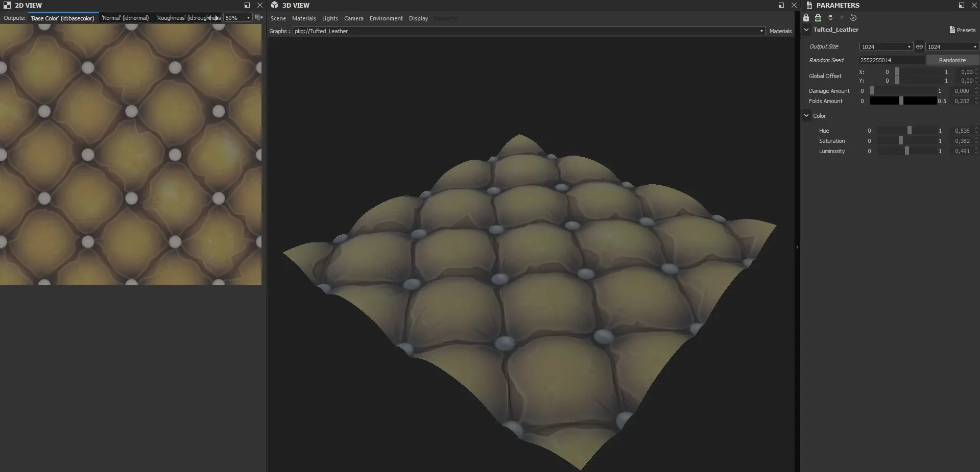Viewport: 980px width, 472px height.
Task: Select the 'Base Color' output tab
Action: click(x=62, y=18)
